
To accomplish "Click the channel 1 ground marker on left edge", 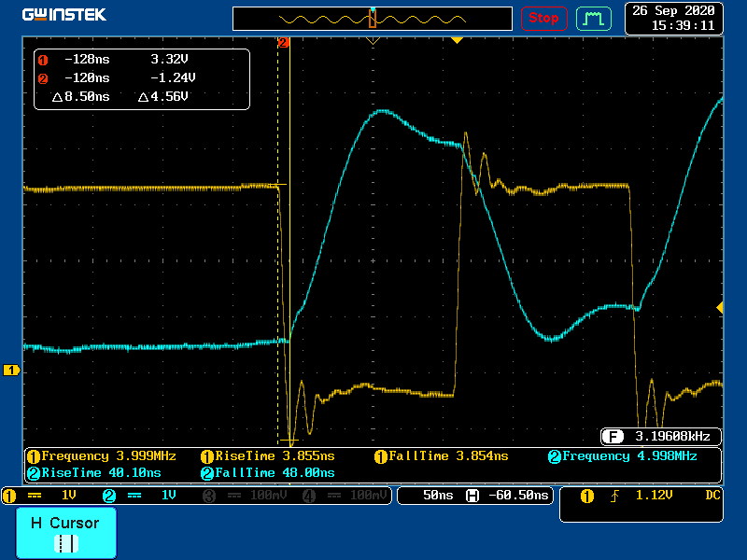I will point(12,371).
